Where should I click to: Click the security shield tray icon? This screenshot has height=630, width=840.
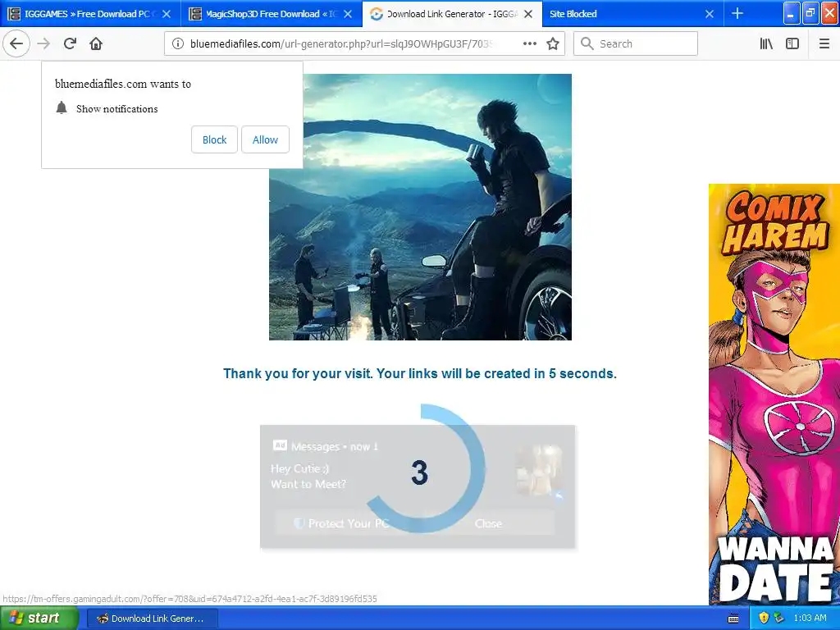click(764, 619)
